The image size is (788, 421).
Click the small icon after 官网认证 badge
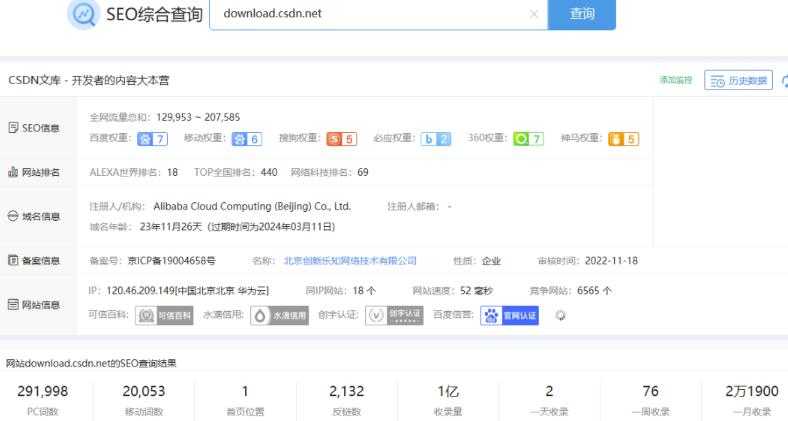(561, 315)
